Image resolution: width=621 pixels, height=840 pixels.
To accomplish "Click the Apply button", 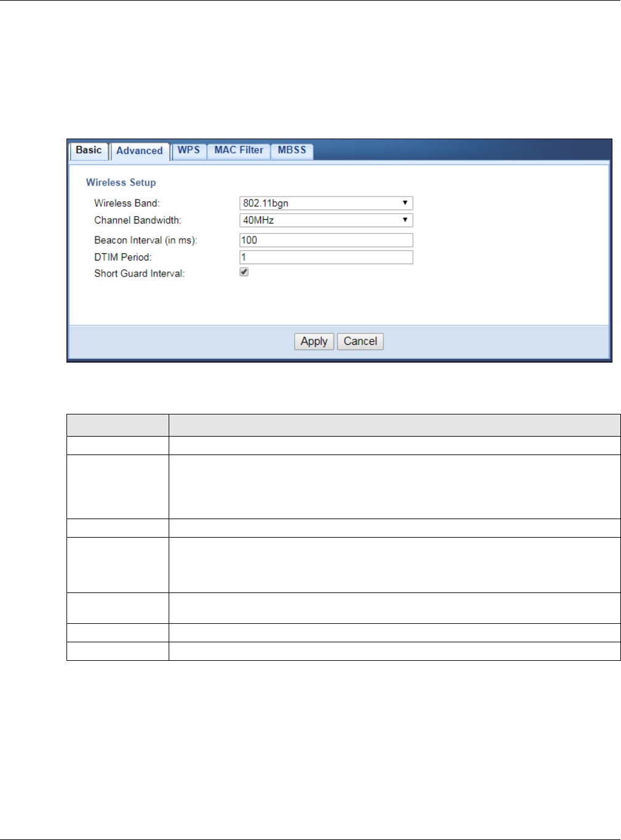I will (x=314, y=341).
